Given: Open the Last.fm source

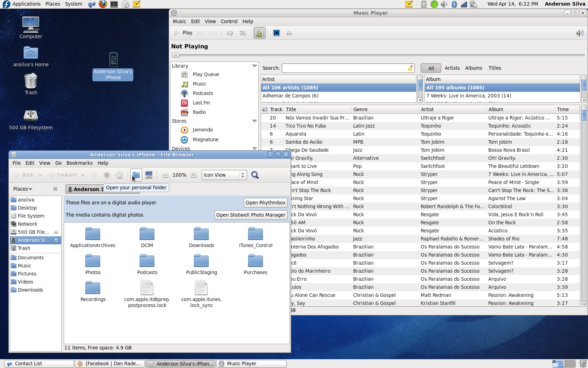Looking at the screenshot, I should (201, 103).
